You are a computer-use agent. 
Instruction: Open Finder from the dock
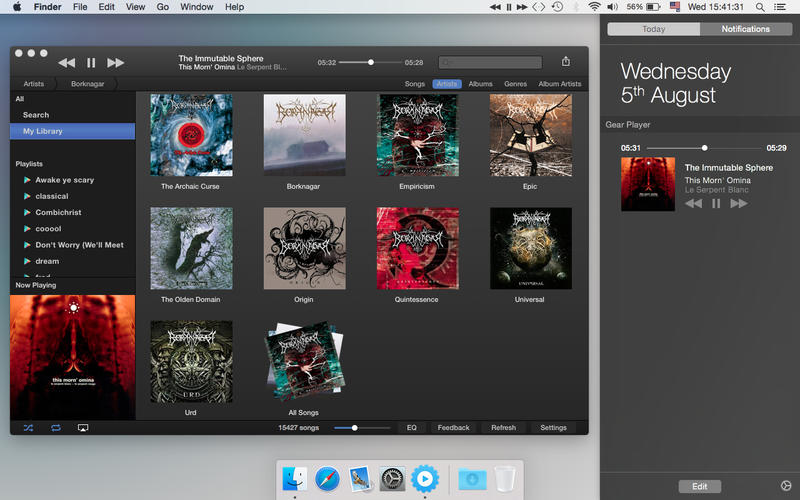(x=295, y=479)
